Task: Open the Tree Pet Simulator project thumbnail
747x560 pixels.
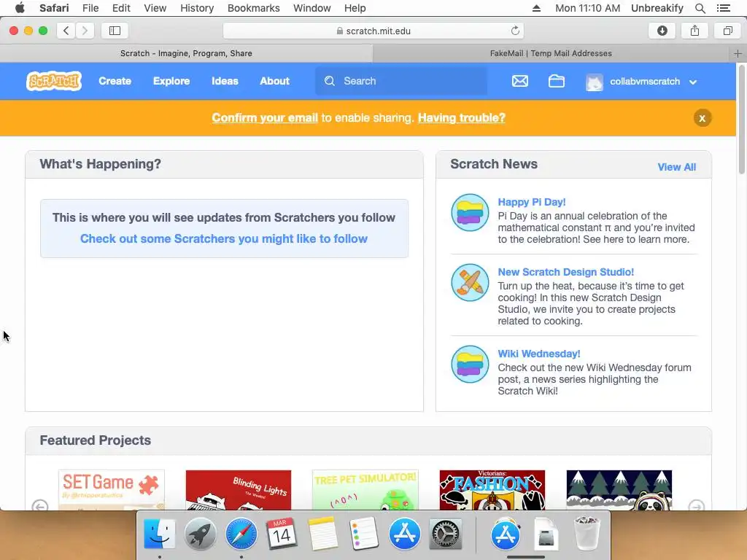Action: coord(365,490)
